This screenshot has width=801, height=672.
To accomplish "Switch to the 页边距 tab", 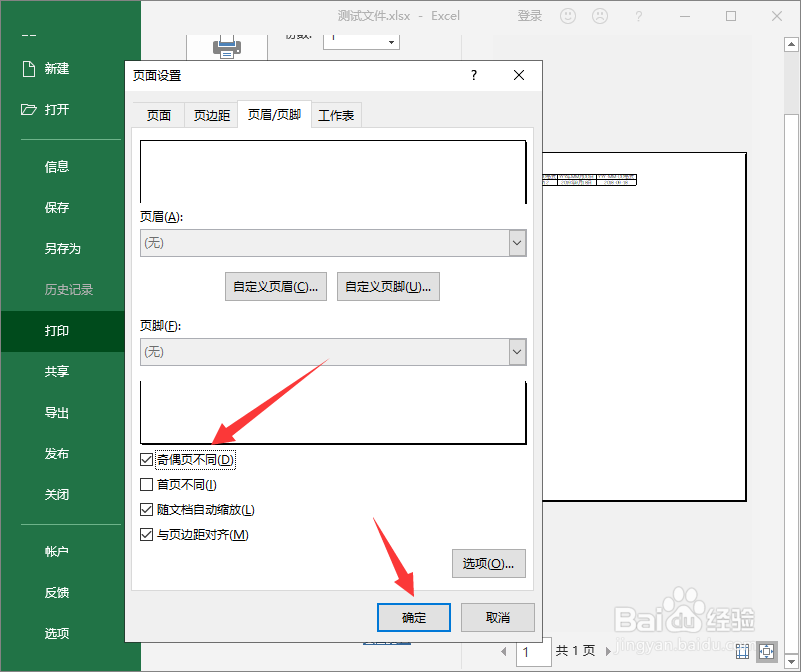I will pos(211,114).
